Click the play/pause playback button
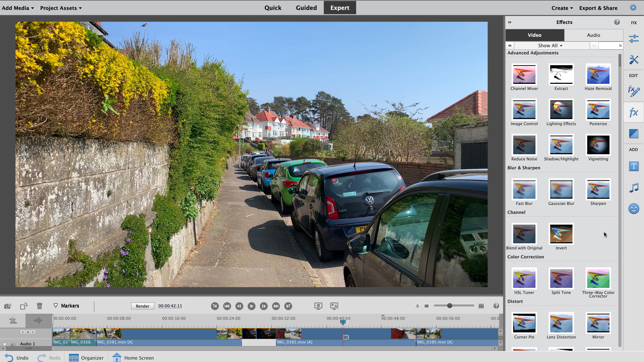644x362 pixels. click(x=251, y=306)
